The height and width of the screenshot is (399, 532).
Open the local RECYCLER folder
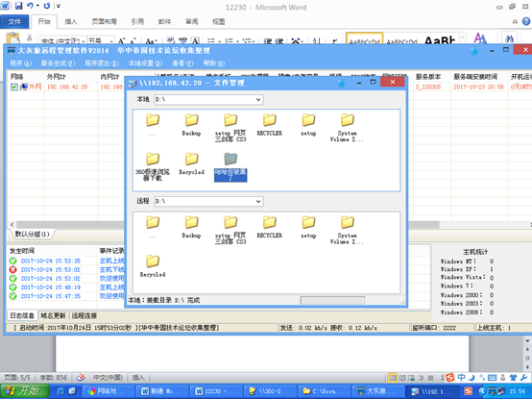click(x=270, y=125)
